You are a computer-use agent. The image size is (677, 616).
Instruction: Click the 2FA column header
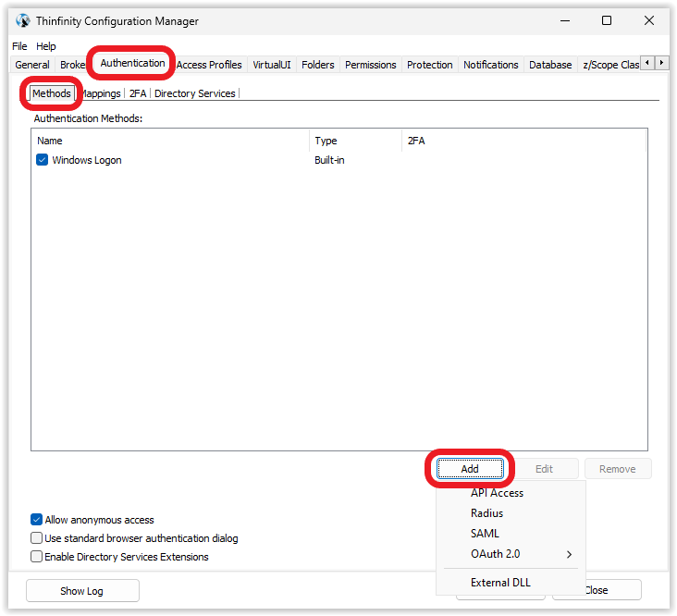coord(523,141)
